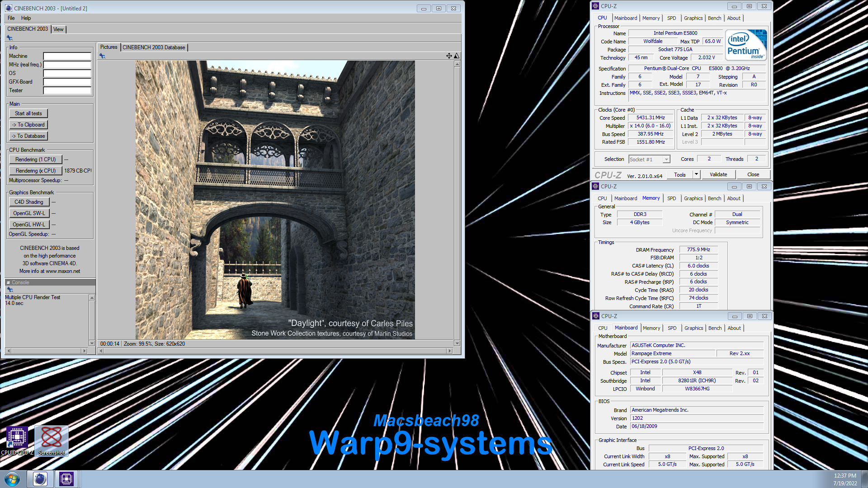Click the CINEBENCH title bar application icon
This screenshot has height=488, width=868.
click(9, 8)
